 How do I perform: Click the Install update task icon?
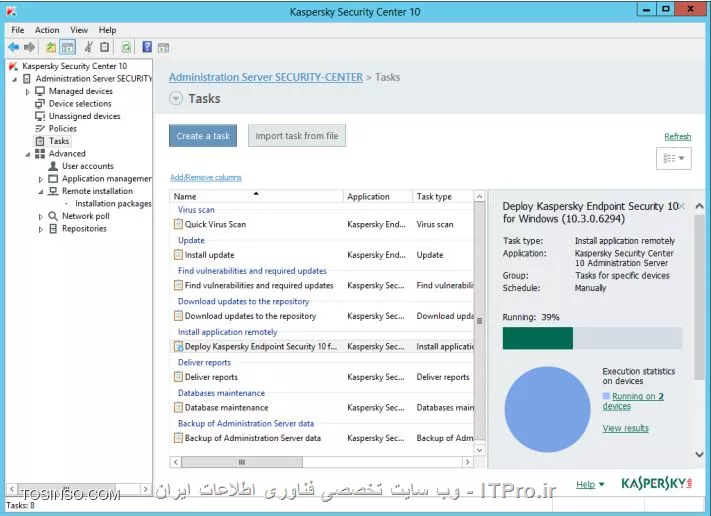pyautogui.click(x=178, y=254)
